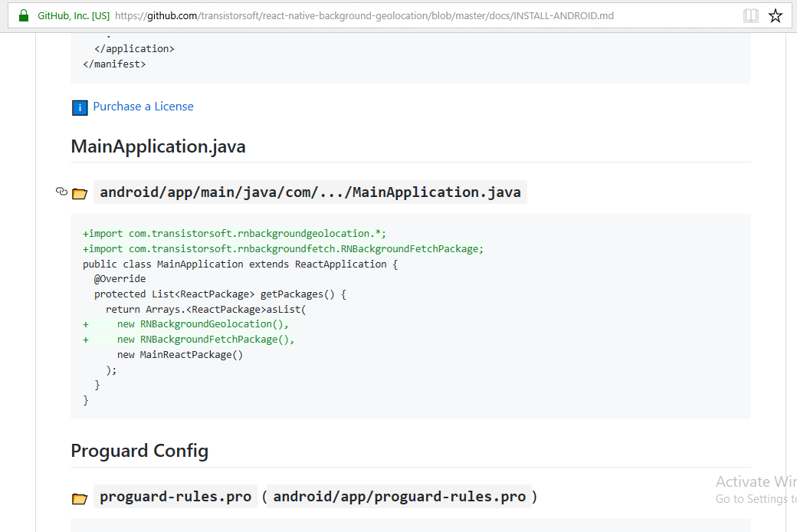Click the highlighted new RNBackgroundFetchPackage() code line
Image resolution: width=797 pixels, height=532 pixels.
tap(205, 339)
